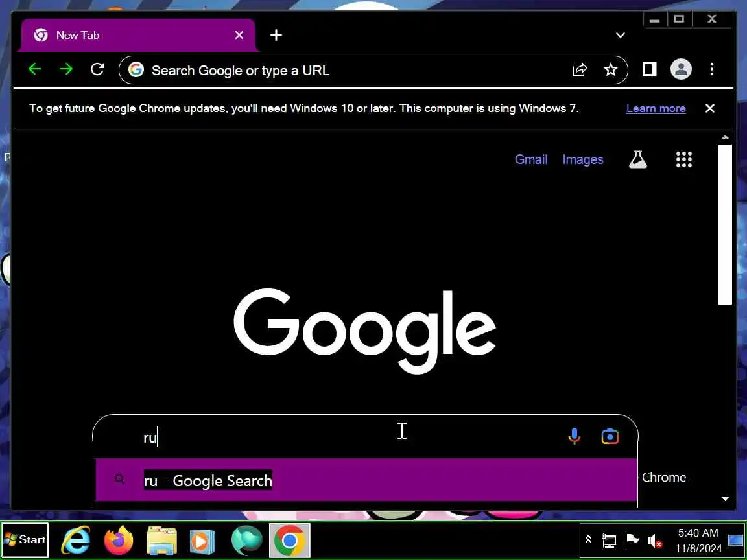This screenshot has width=747, height=560.
Task: Open the Google apps grid
Action: click(683, 159)
